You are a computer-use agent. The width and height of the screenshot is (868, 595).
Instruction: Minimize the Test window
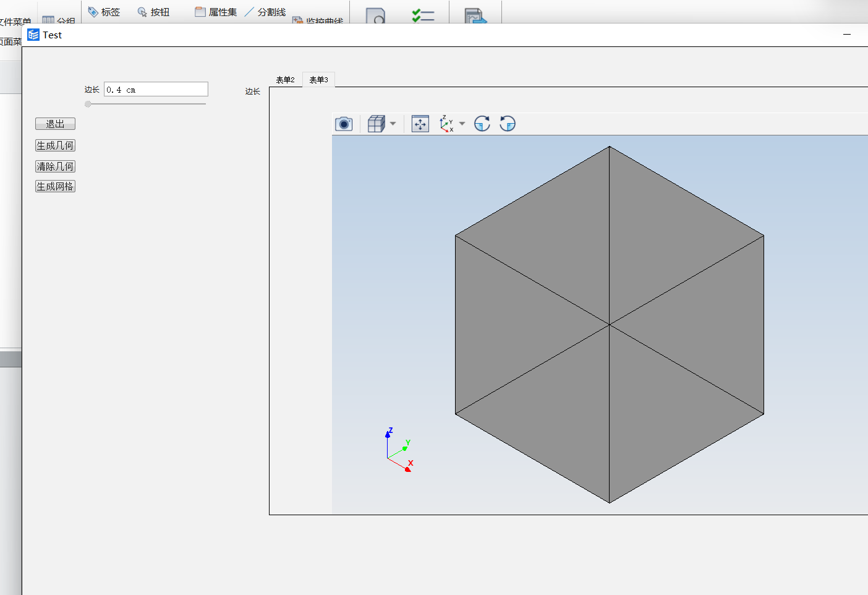(x=847, y=35)
